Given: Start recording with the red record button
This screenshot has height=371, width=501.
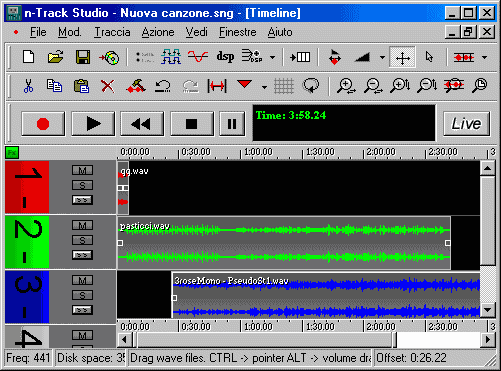Looking at the screenshot, I should [43, 124].
